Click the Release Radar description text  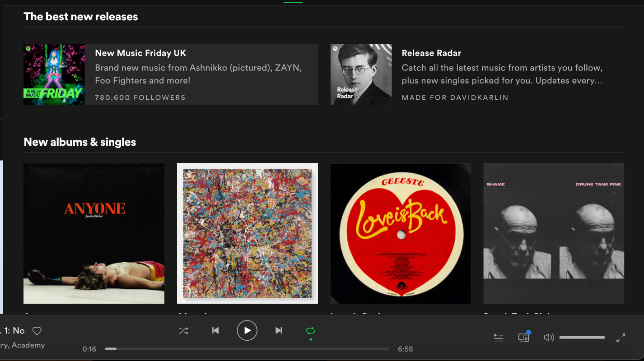502,74
